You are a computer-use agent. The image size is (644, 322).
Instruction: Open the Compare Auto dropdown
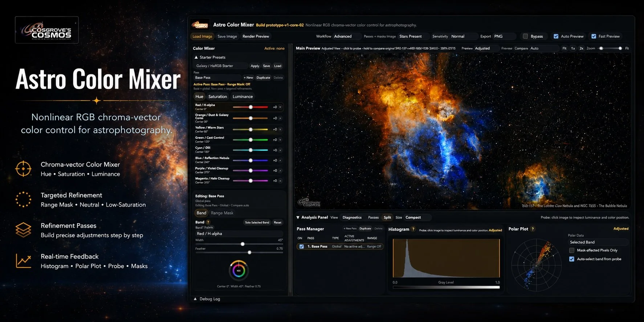tap(544, 48)
